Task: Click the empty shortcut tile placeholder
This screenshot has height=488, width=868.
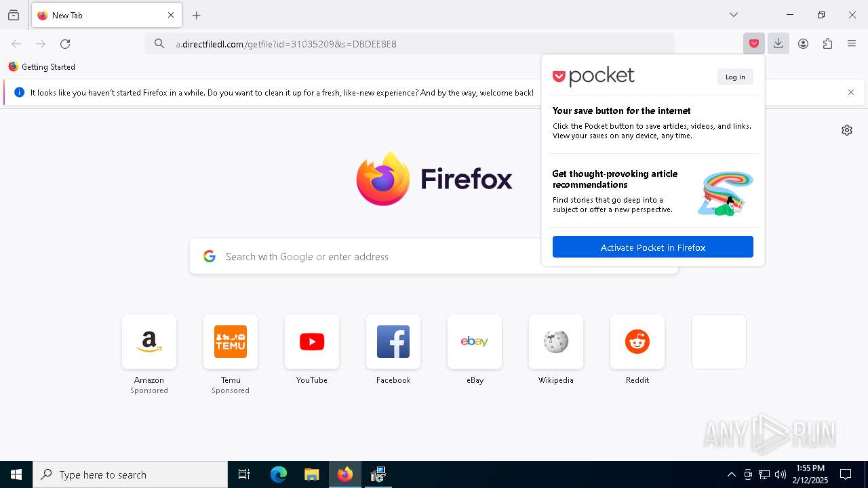Action: pos(719,342)
